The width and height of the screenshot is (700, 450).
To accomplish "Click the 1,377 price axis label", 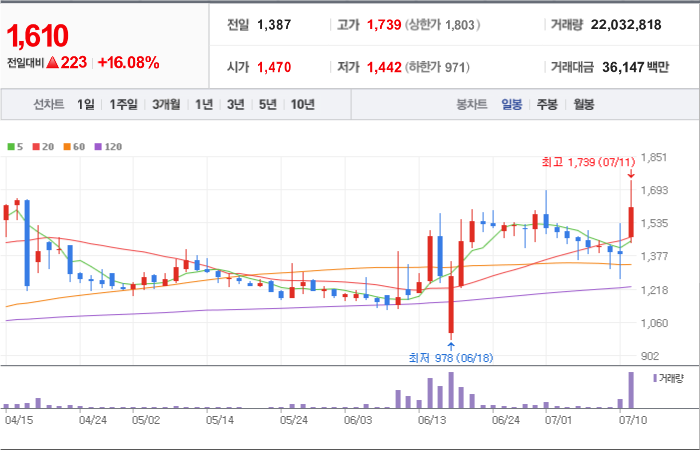I will pos(654,256).
